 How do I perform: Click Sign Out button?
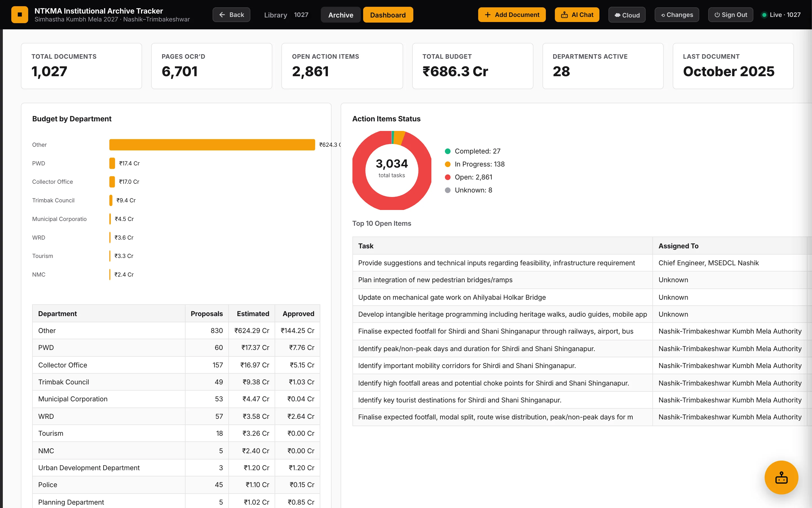click(x=731, y=15)
